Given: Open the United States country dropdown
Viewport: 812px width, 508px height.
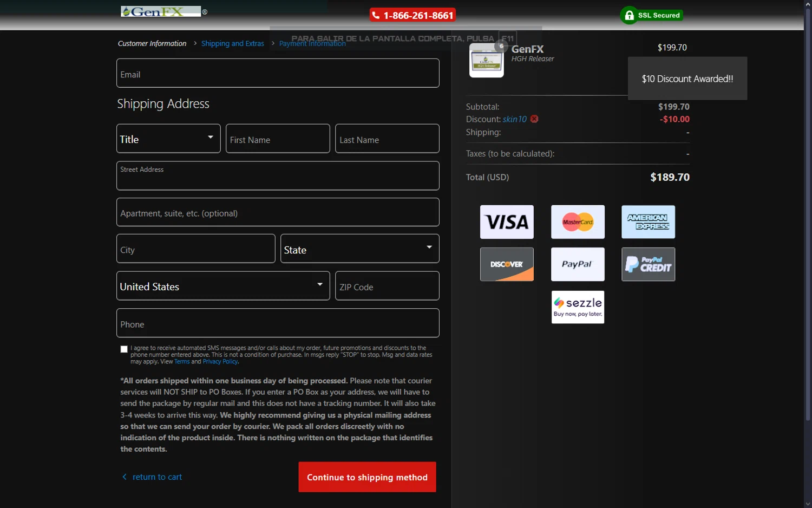Looking at the screenshot, I should tap(223, 286).
